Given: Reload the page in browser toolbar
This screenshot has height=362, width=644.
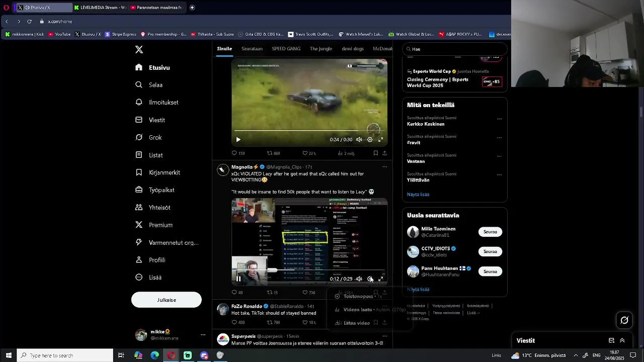Looking at the screenshot, I should pos(29,22).
